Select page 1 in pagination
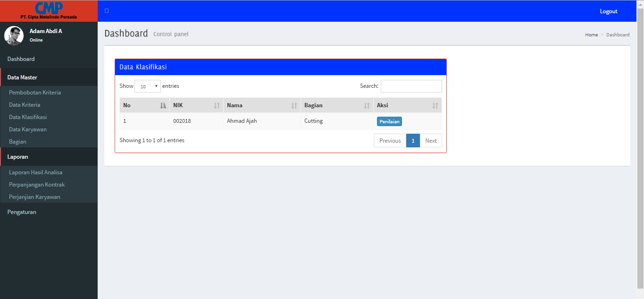This screenshot has height=299, width=644. click(413, 141)
